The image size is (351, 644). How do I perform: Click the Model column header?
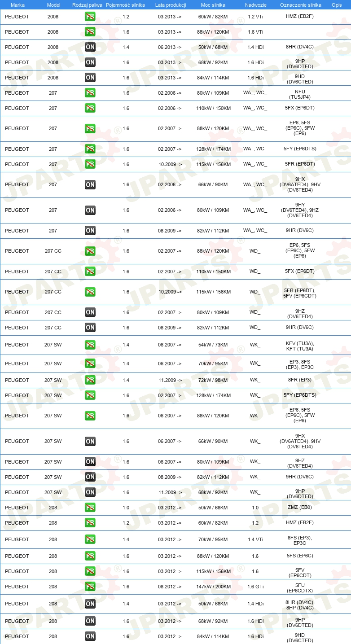pyautogui.click(x=53, y=5)
